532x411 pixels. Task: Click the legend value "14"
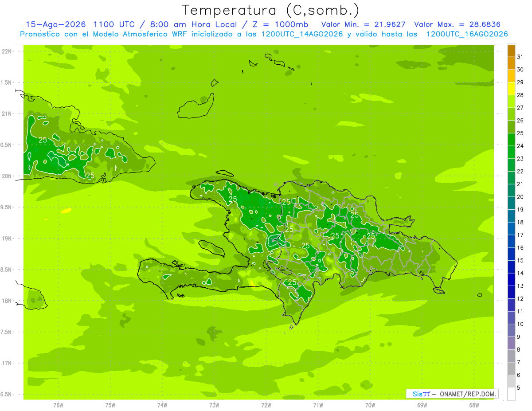[520, 273]
